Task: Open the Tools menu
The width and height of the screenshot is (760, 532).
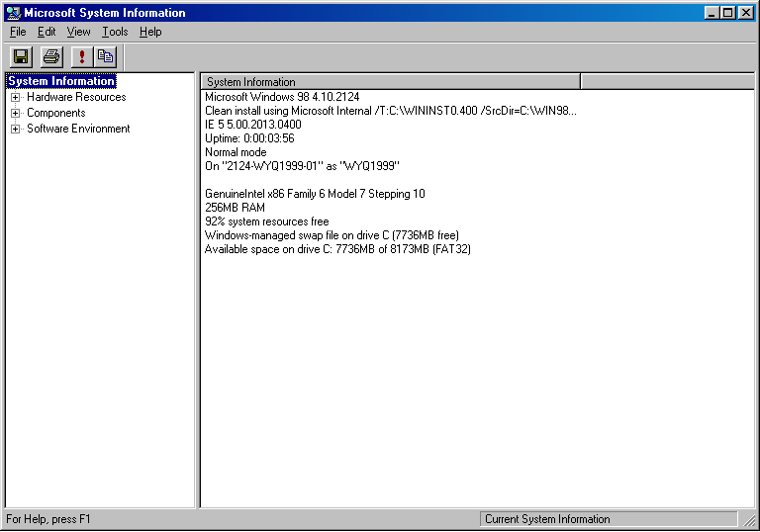Action: 115,32
